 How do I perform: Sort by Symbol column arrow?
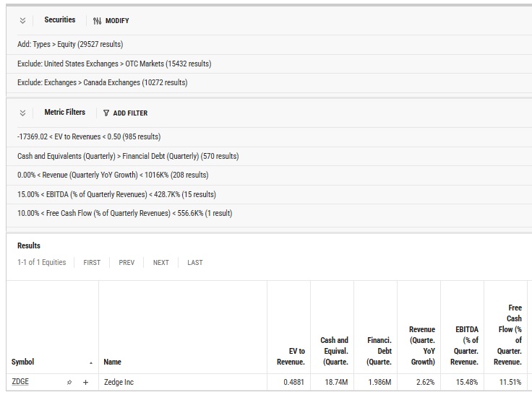[91, 363]
